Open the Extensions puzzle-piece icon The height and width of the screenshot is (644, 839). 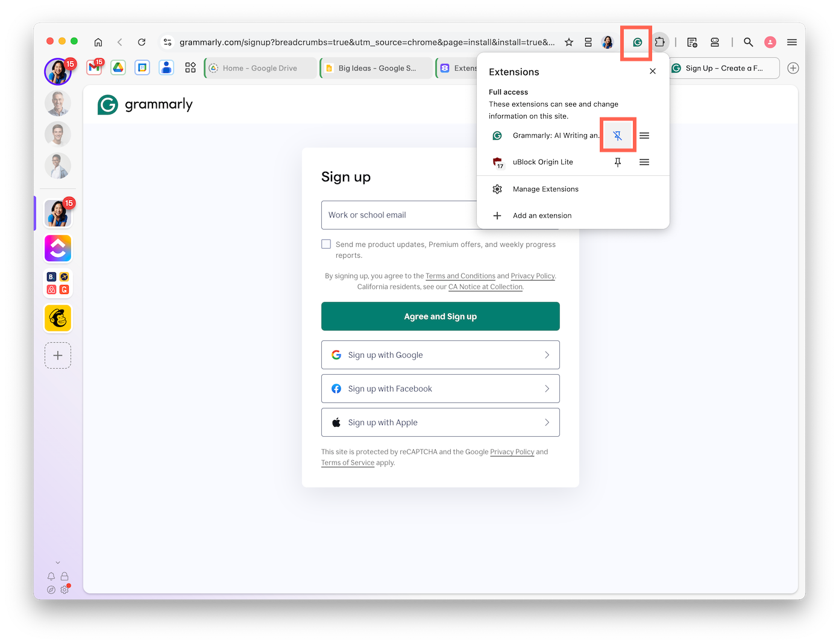660,42
